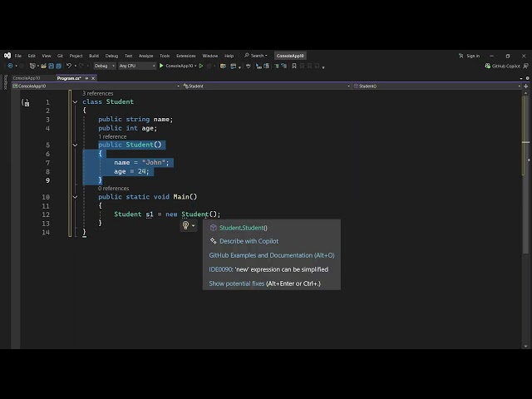
Task: Click the cube icon next to Student.Student()
Action: pyautogui.click(x=213, y=228)
